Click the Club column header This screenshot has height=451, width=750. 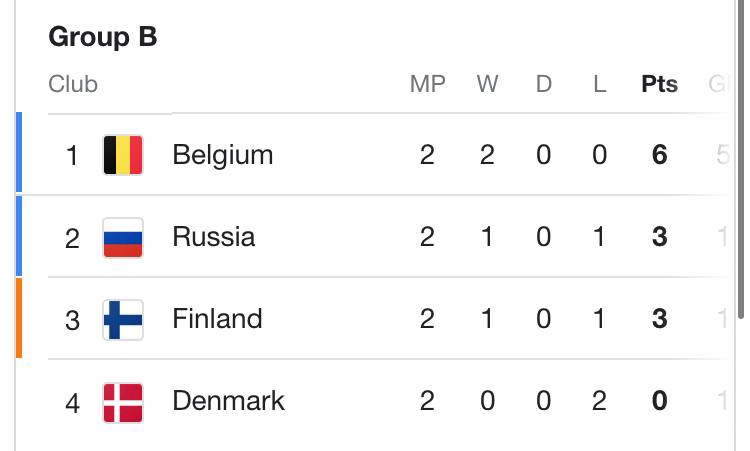click(x=73, y=84)
